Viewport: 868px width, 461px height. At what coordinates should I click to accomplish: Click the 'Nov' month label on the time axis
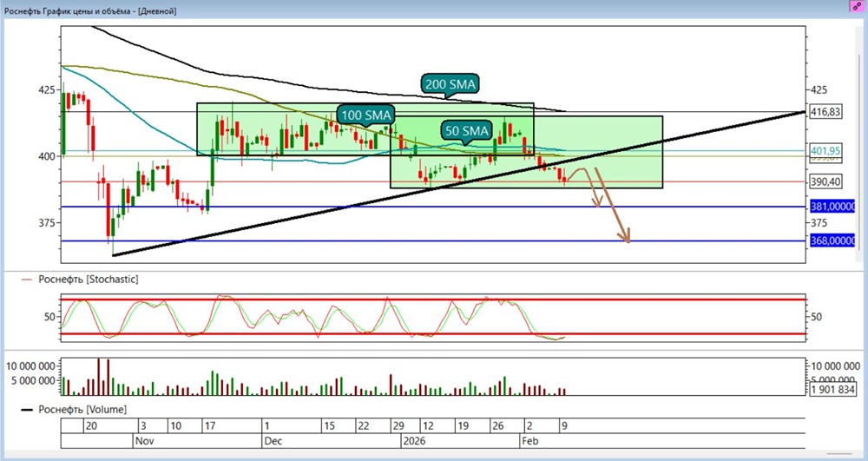pyautogui.click(x=143, y=440)
